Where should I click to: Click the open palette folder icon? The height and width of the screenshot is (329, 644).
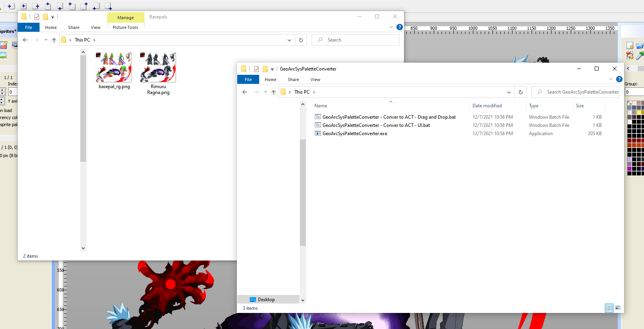tap(640, 45)
